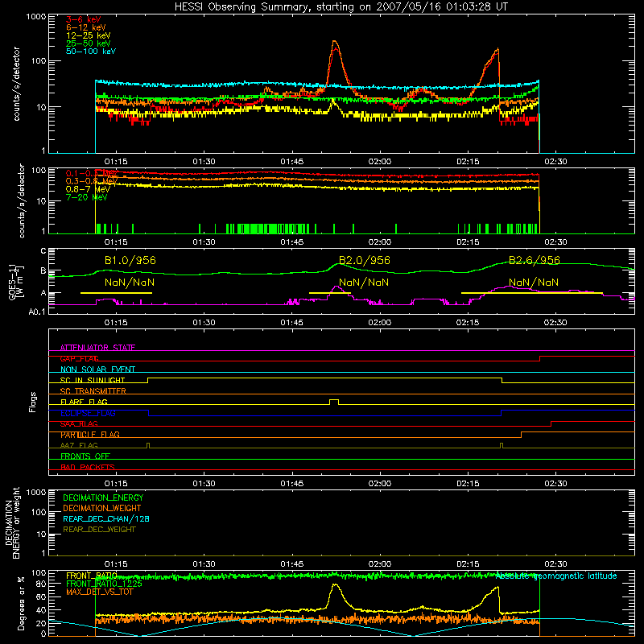Click the ATTENUATOR_STATE flag label
The image size is (644, 644).
click(97, 348)
